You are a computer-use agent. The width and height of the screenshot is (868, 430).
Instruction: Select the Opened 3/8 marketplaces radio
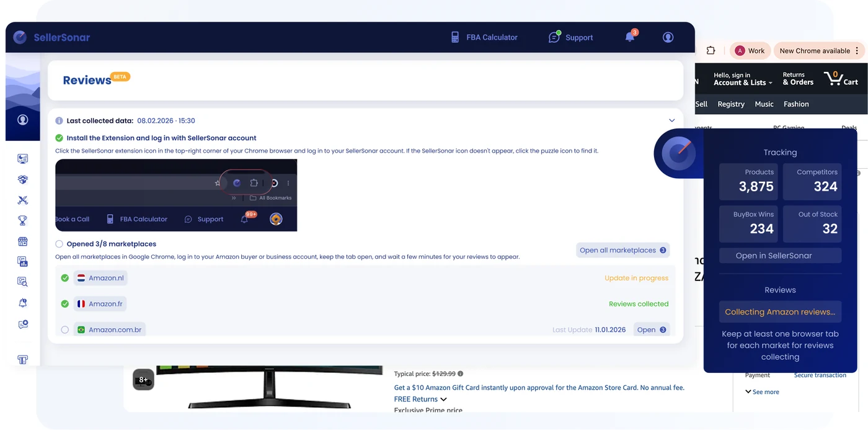click(x=59, y=244)
